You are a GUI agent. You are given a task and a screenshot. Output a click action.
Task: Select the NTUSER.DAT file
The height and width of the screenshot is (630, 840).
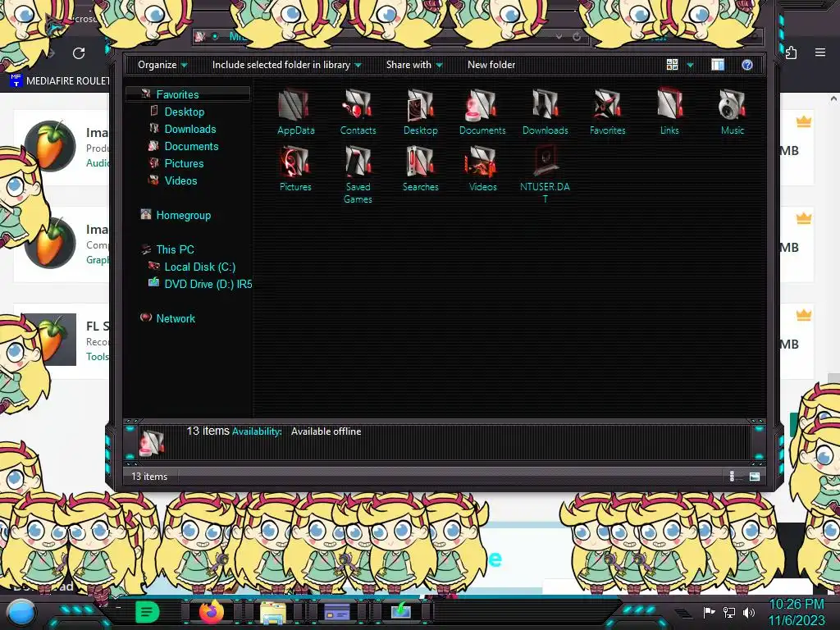click(545, 175)
